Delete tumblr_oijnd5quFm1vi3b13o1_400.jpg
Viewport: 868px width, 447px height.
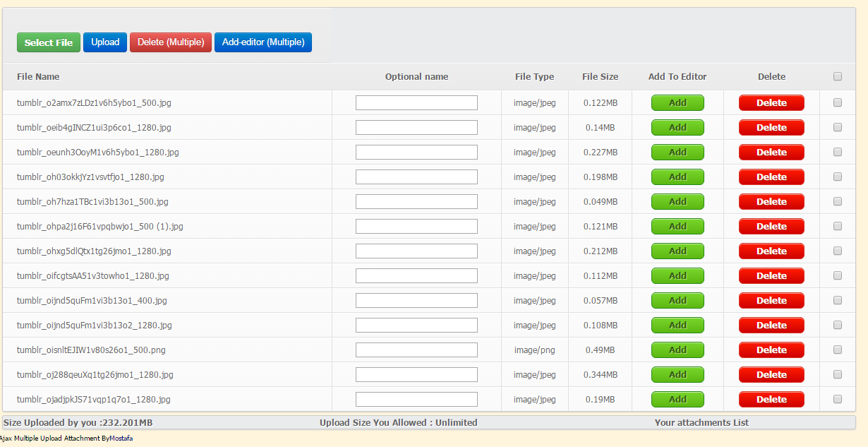tap(771, 301)
